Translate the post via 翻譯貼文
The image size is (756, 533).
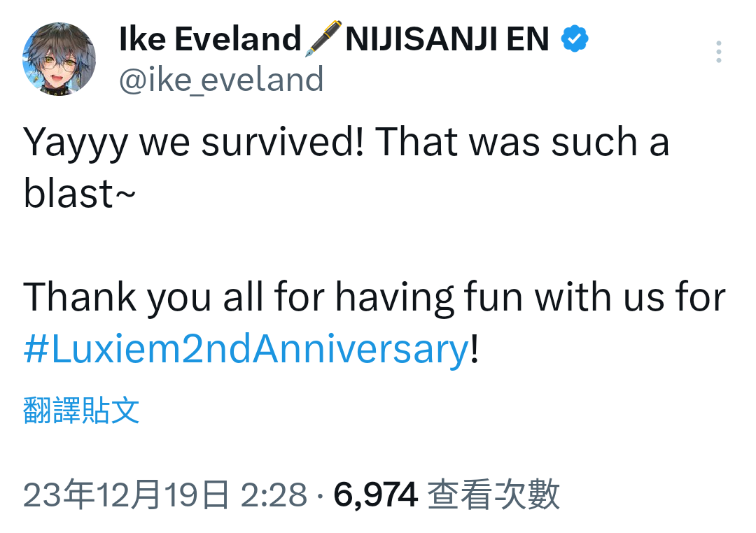[x=81, y=410]
